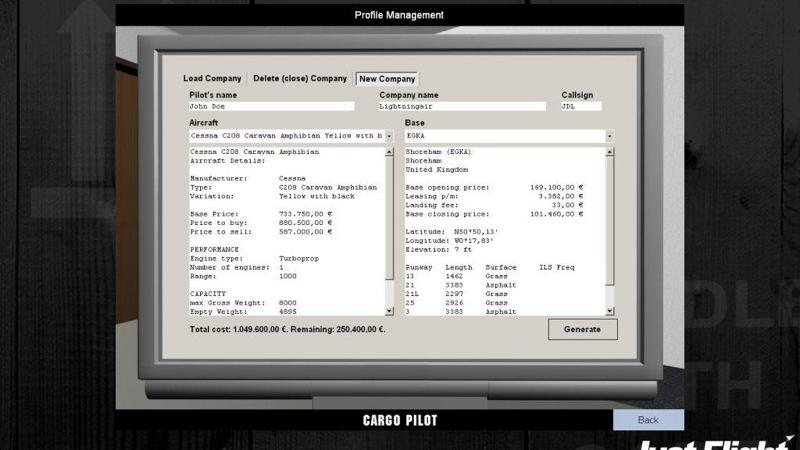Click the runway 13 row

coord(457,276)
